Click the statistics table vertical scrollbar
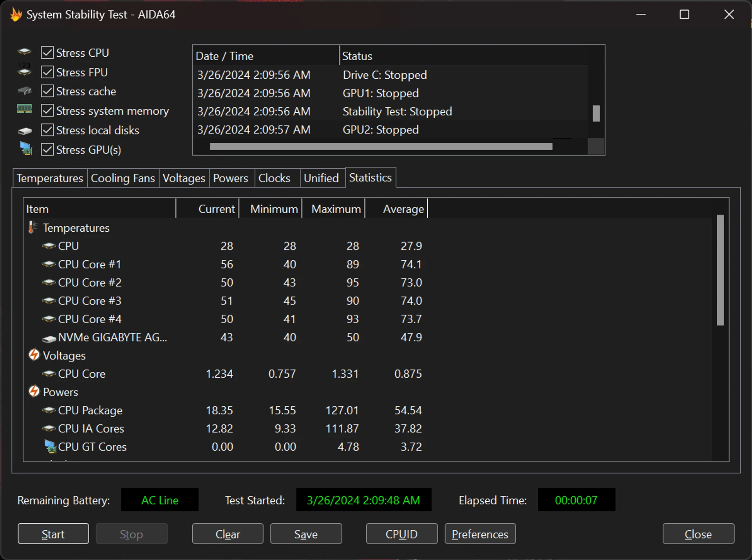Viewport: 752px width, 560px height. pyautogui.click(x=720, y=270)
